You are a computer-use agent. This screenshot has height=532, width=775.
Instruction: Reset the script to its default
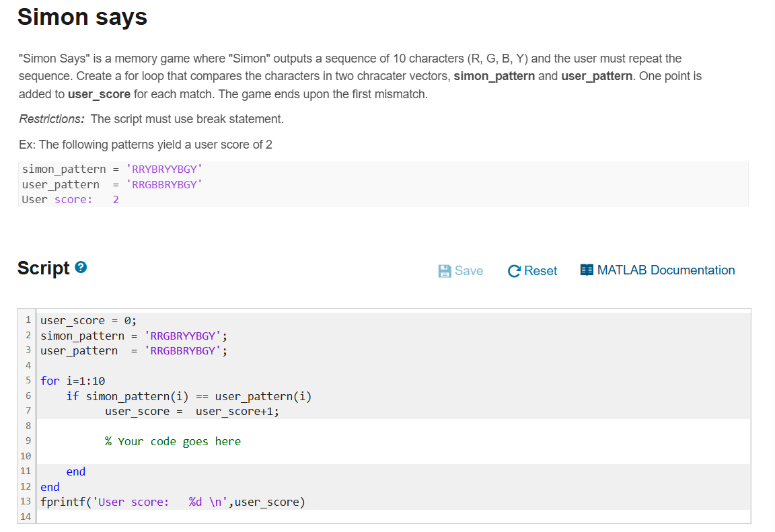click(x=532, y=270)
